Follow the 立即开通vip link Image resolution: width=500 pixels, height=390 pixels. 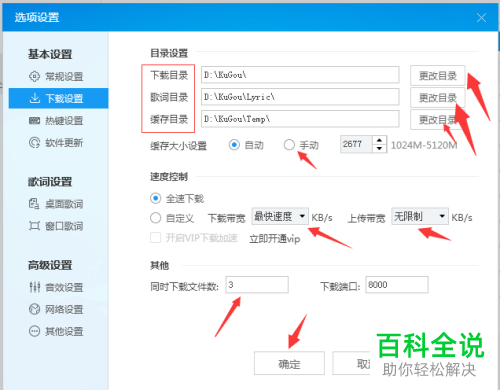click(275, 239)
